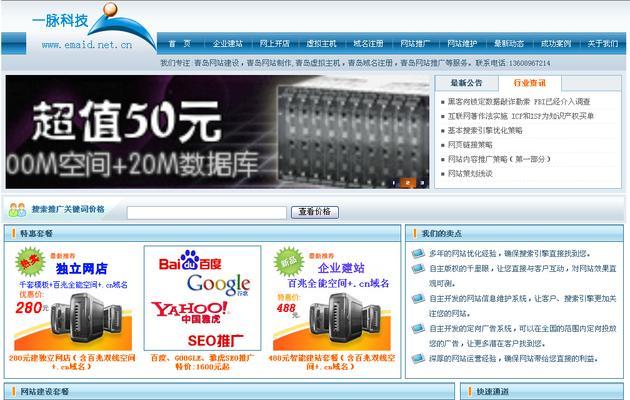
Task: Click the monitor icon beside 自主开发的网站信息维护系统
Action: (418, 298)
